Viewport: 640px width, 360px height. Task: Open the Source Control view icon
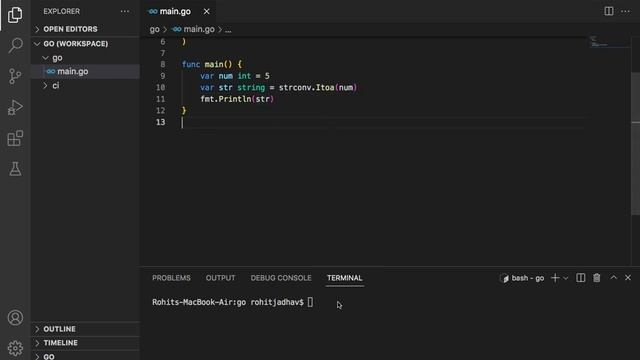15,76
